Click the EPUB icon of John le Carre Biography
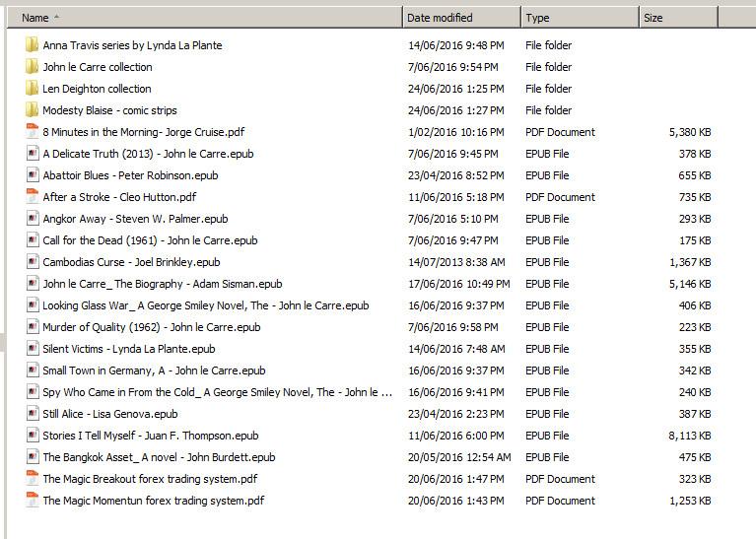Image resolution: width=756 pixels, height=539 pixels. [x=32, y=284]
